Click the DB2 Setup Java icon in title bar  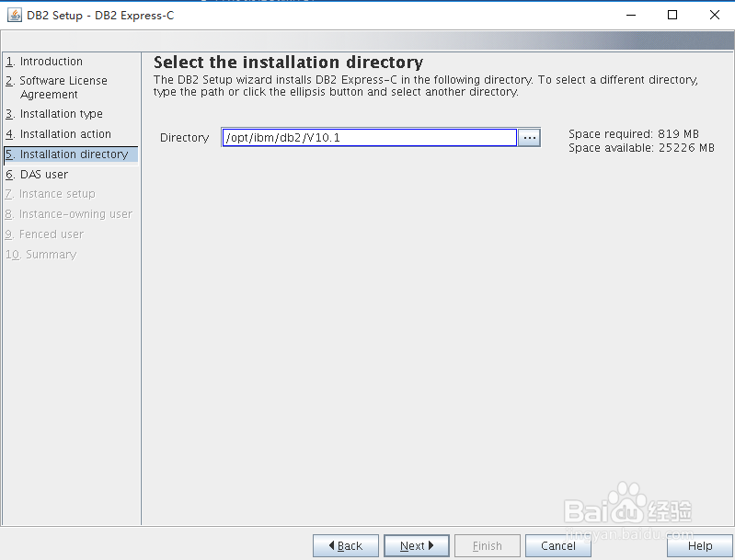click(x=15, y=15)
